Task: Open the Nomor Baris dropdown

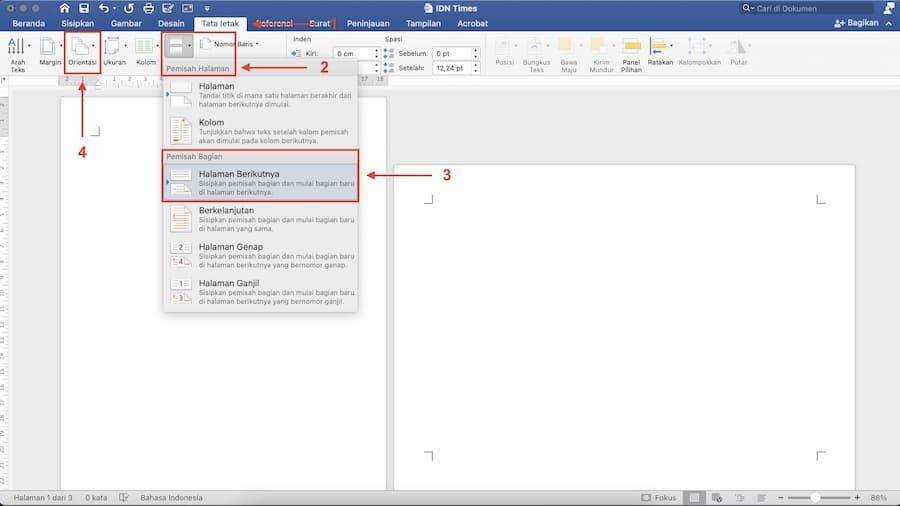Action: pyautogui.click(x=229, y=44)
